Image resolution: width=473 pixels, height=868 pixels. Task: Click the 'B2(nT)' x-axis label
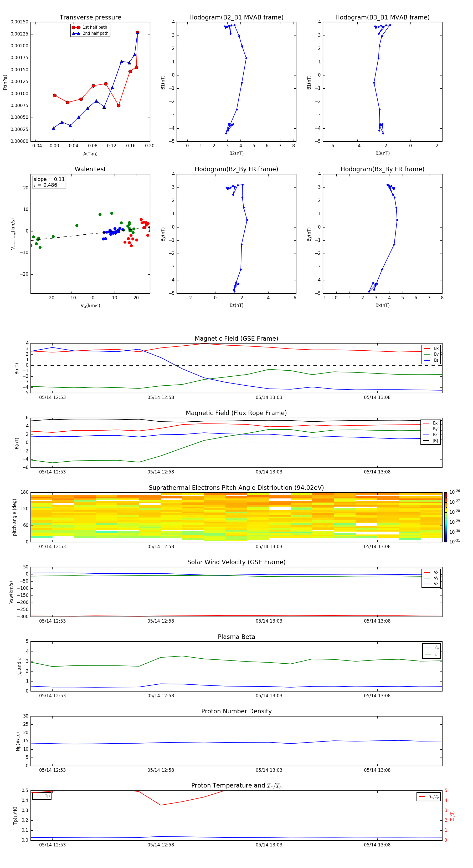[236, 153]
